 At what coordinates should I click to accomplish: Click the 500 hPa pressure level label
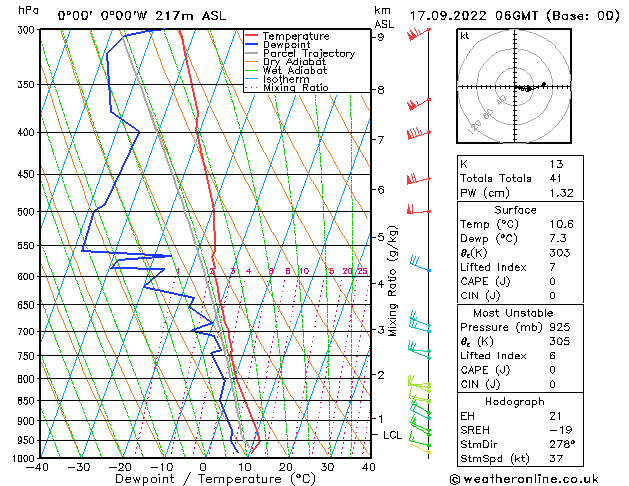pos(28,212)
